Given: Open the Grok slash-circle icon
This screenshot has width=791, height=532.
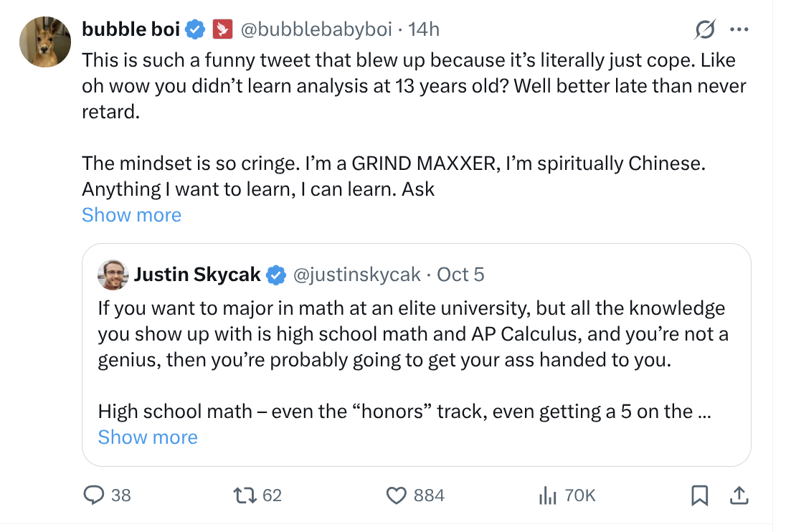Looking at the screenshot, I should (705, 29).
